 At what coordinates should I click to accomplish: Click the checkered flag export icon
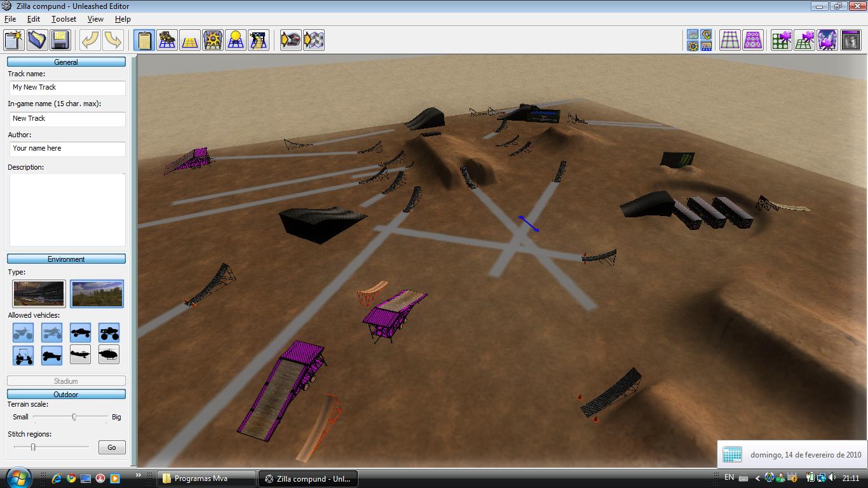[x=314, y=40]
